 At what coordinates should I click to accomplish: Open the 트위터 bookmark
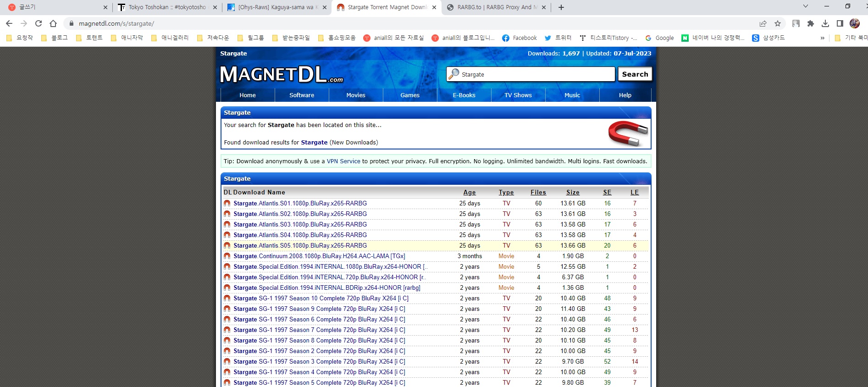[558, 38]
